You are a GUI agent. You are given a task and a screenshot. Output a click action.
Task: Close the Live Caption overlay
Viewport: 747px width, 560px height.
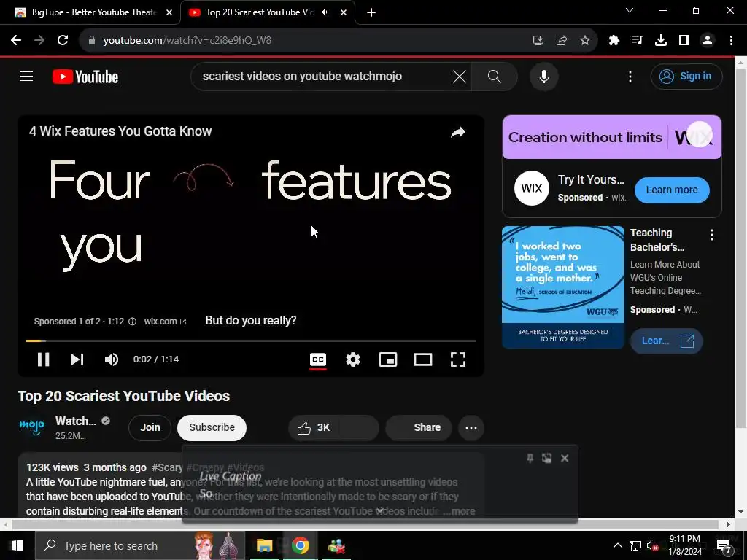pyautogui.click(x=565, y=458)
